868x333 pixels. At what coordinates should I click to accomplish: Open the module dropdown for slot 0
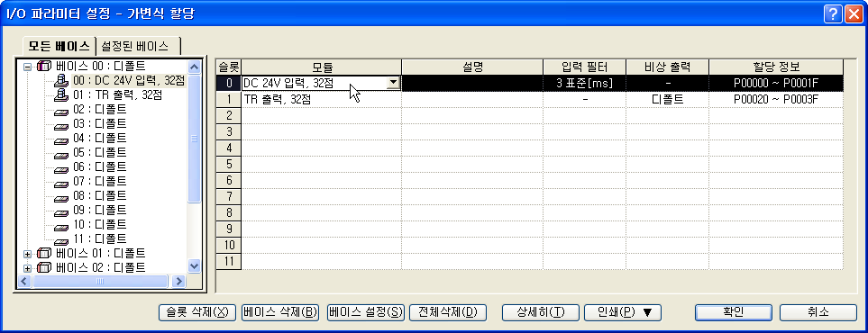coord(393,83)
